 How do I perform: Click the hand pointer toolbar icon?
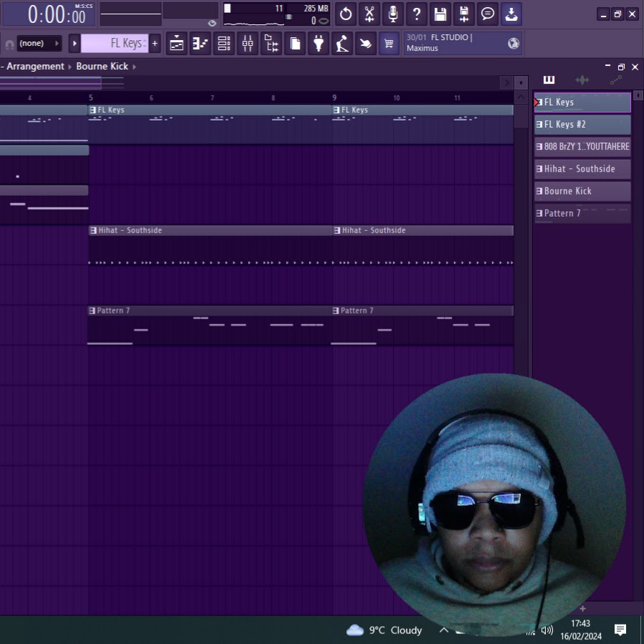click(366, 43)
